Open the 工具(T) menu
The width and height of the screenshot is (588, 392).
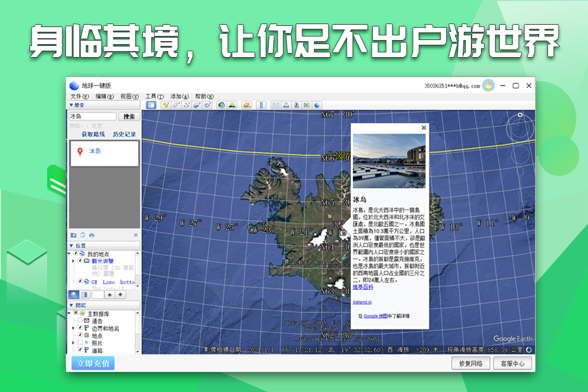click(155, 97)
